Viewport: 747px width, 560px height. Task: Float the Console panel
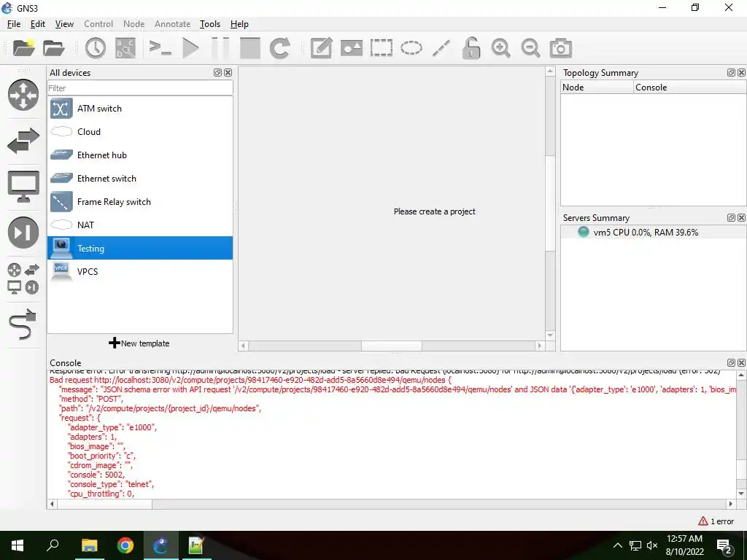[x=731, y=363]
